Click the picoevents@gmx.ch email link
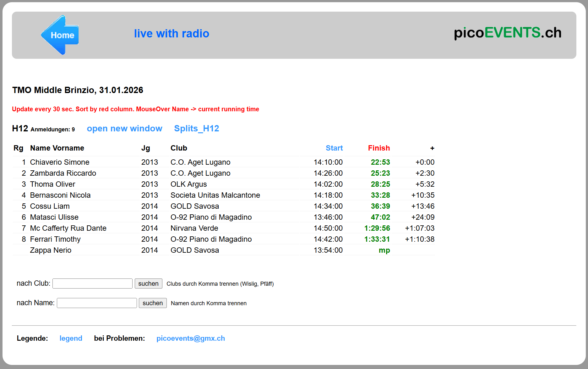The height and width of the screenshot is (369, 588). click(190, 338)
